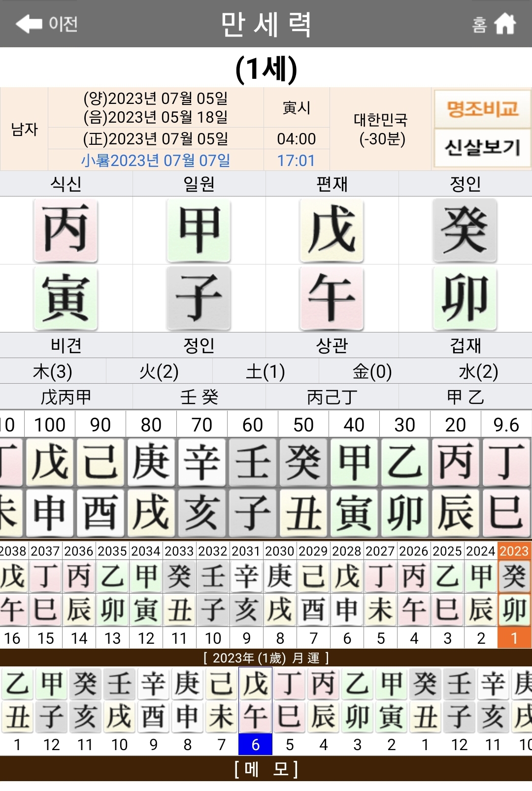The width and height of the screenshot is (532, 791).
Task: Select the highlighted year 2023 header
Action: (x=514, y=551)
